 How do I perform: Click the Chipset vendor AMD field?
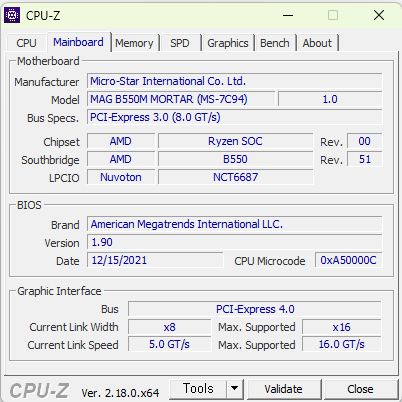click(x=121, y=141)
